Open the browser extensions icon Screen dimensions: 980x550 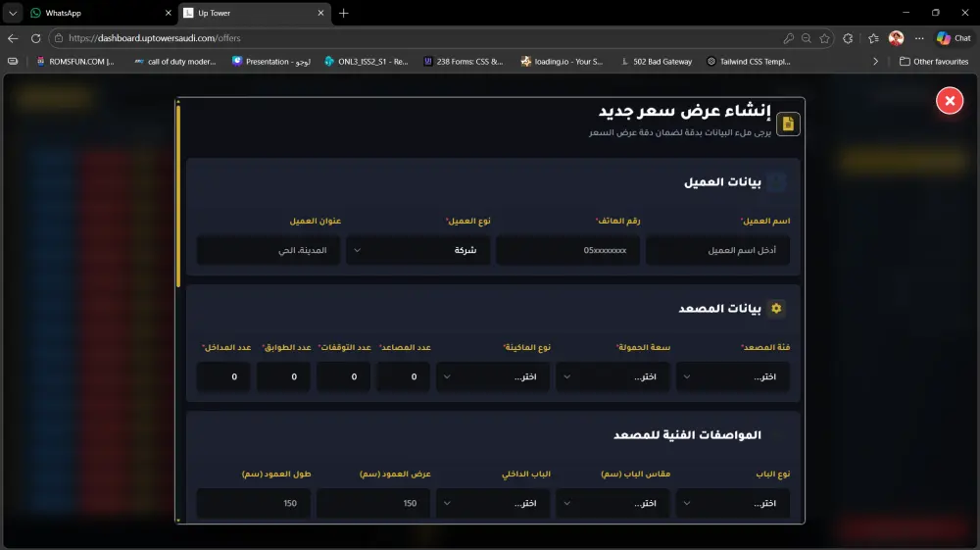coord(848,38)
